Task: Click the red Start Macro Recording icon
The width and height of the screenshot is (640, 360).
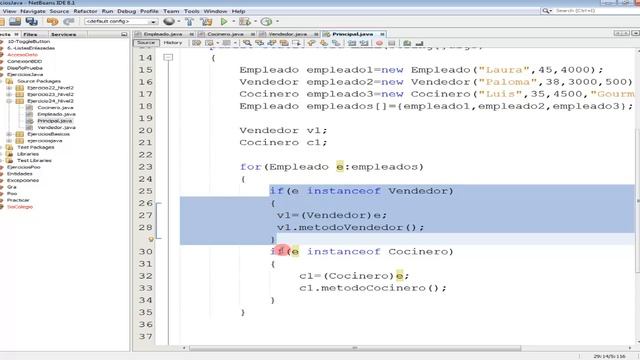Action: point(379,43)
